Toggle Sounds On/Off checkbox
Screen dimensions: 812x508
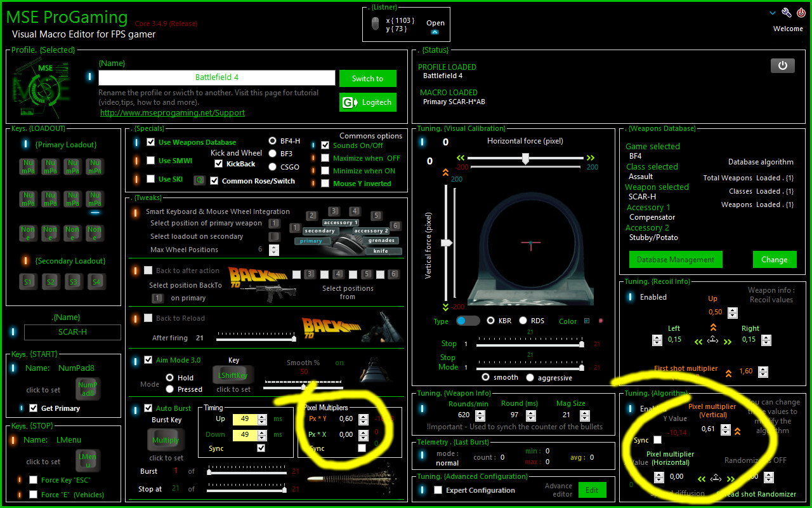click(x=325, y=145)
